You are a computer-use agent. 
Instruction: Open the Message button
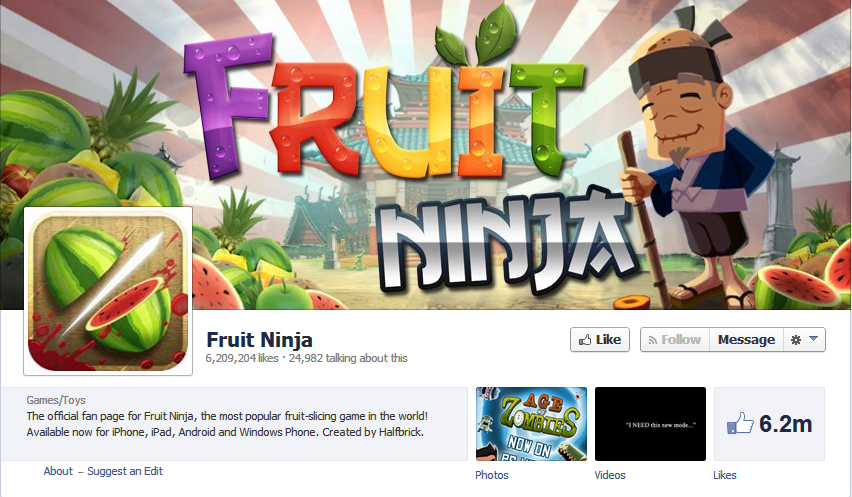[x=746, y=339]
